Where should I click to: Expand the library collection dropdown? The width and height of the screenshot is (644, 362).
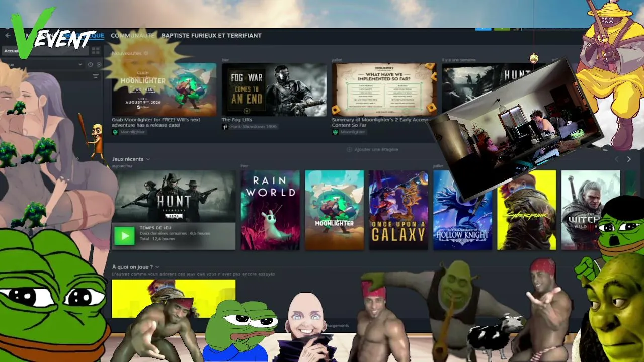tap(80, 64)
